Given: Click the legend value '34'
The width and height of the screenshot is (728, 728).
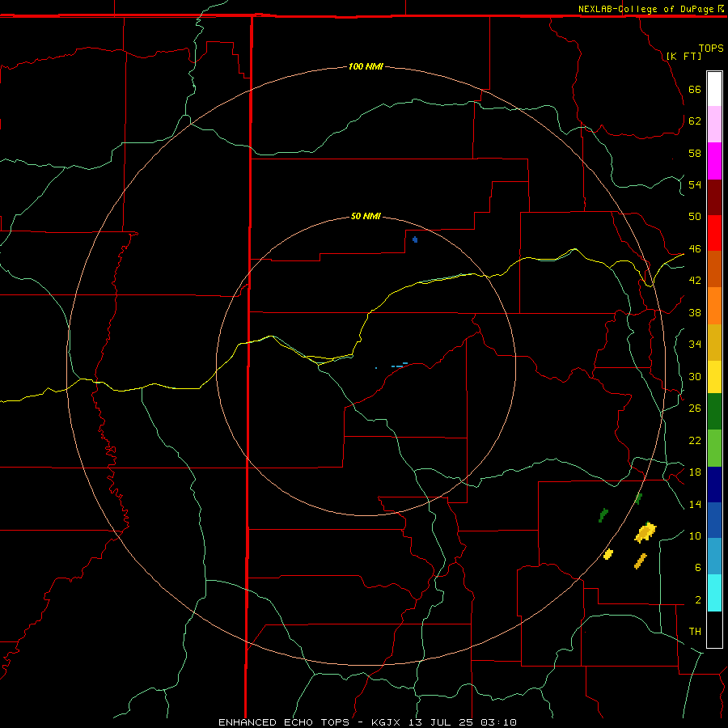Looking at the screenshot, I should point(695,344).
